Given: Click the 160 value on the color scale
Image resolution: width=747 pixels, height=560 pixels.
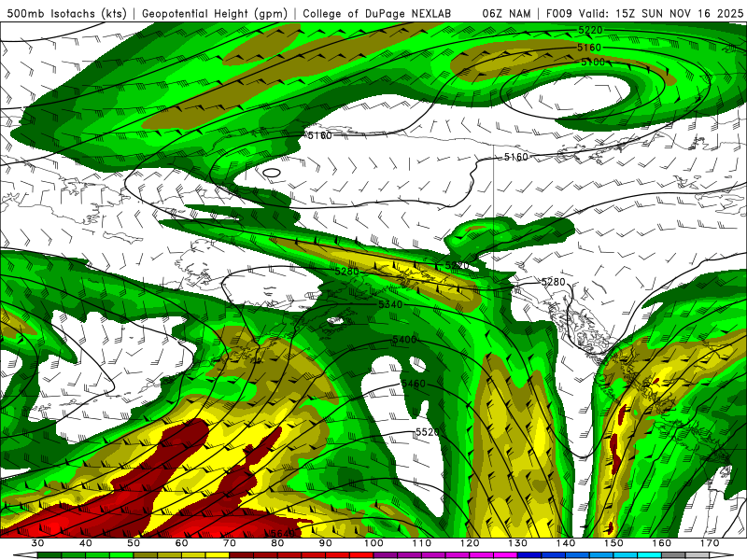Looking at the screenshot, I should click(x=662, y=543).
